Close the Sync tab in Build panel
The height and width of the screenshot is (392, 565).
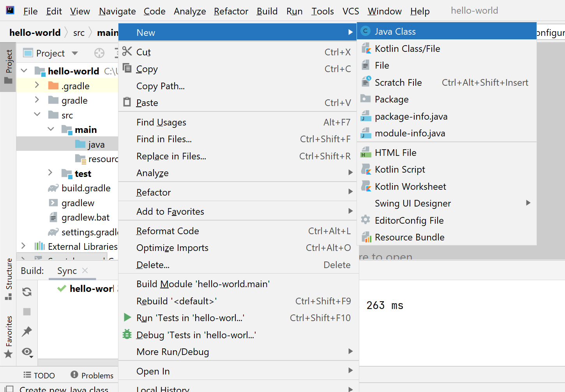pyautogui.click(x=85, y=270)
